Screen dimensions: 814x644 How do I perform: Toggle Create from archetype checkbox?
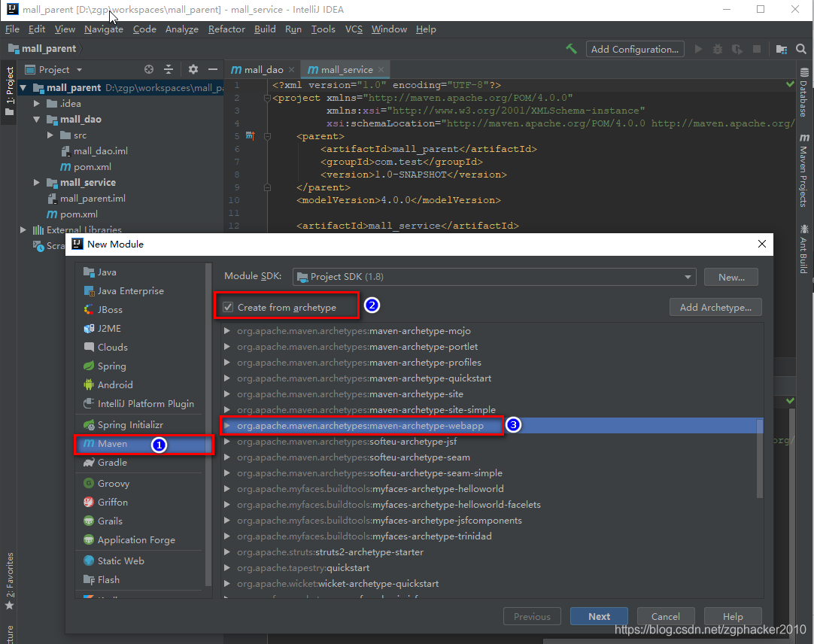[228, 307]
